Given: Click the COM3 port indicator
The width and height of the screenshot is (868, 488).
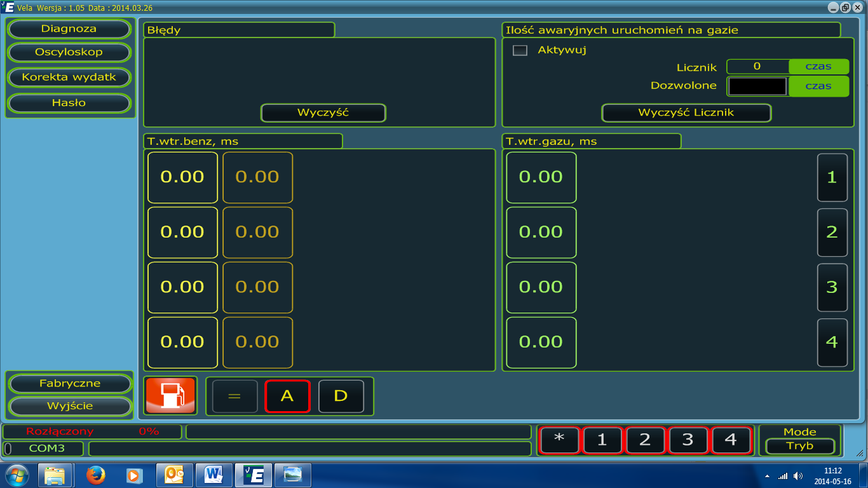Looking at the screenshot, I should 47,448.
